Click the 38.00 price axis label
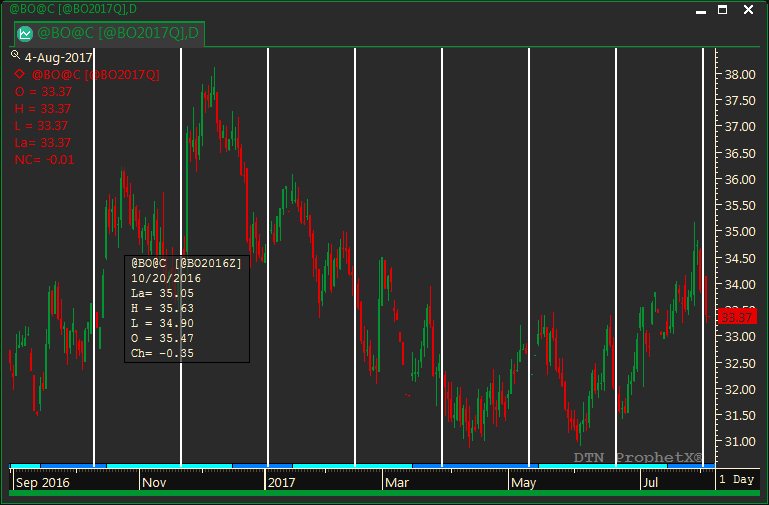769x505 pixels. coord(740,75)
